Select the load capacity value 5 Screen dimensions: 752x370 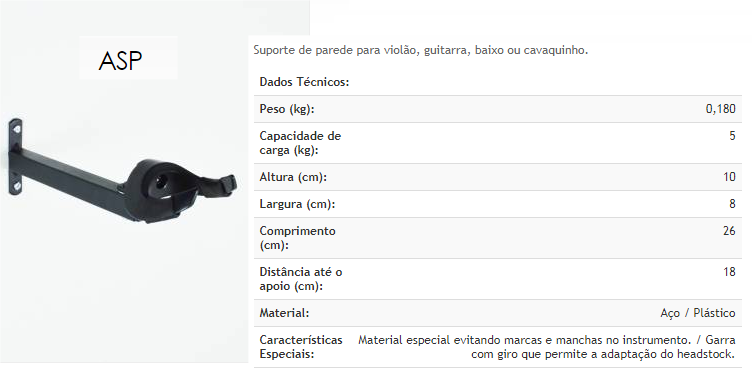pos(732,136)
